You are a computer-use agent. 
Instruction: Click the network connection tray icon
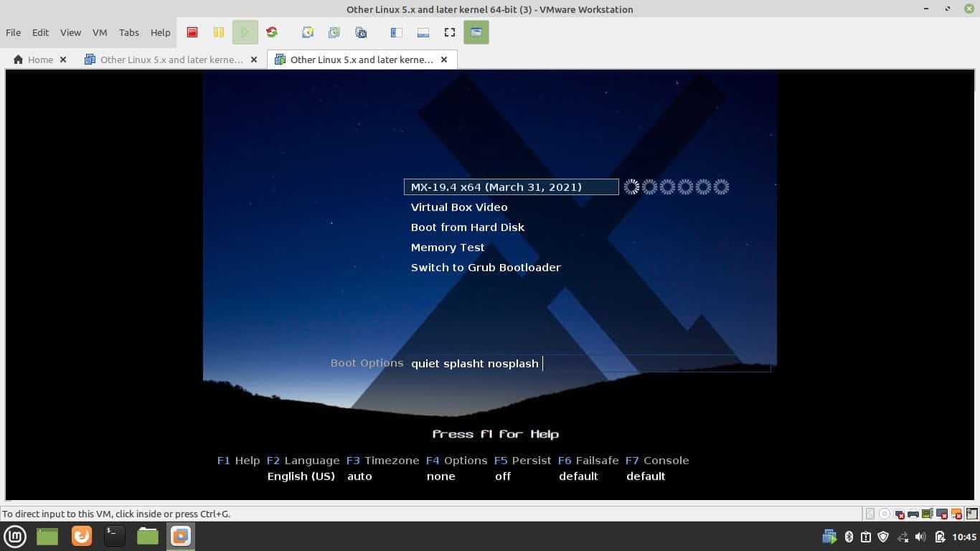point(903,537)
